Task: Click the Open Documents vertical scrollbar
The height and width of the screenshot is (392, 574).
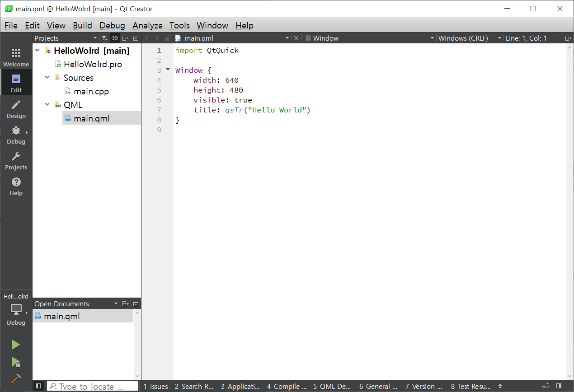Action: pyautogui.click(x=137, y=344)
